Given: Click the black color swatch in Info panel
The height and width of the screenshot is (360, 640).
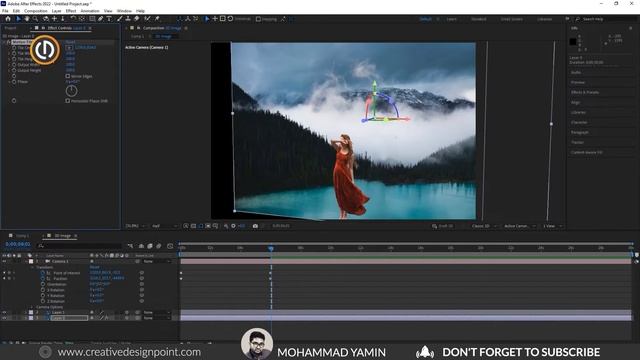Looking at the screenshot, I should pyautogui.click(x=573, y=42).
